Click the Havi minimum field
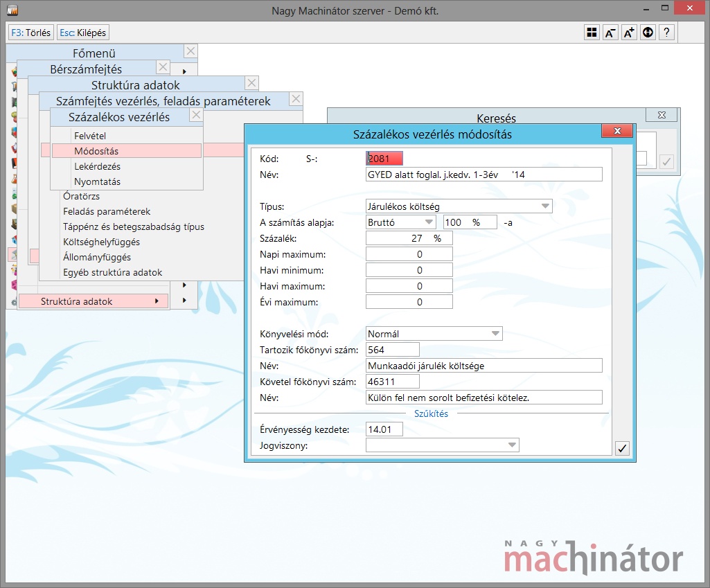Viewport: 710px width, 588px height. (x=409, y=270)
